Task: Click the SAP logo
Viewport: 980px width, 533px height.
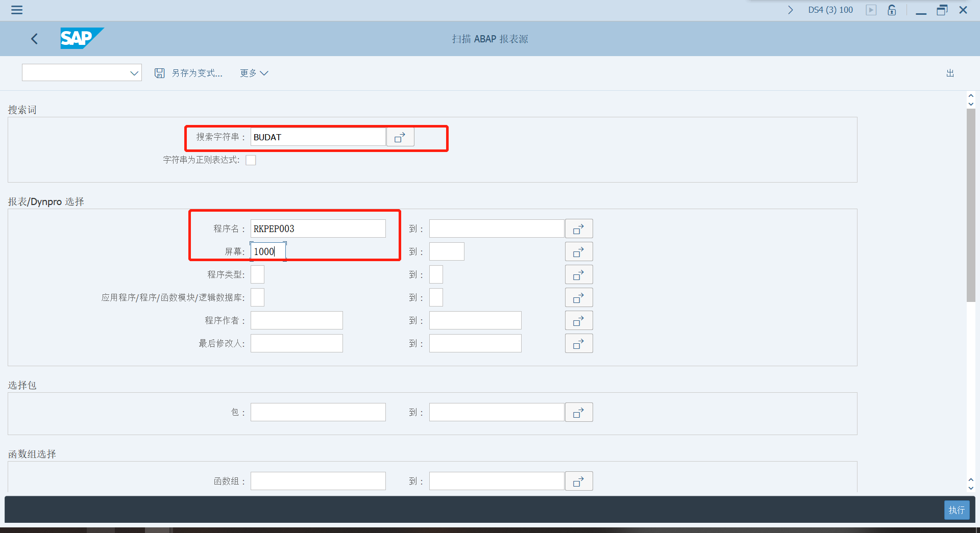Action: click(81, 38)
